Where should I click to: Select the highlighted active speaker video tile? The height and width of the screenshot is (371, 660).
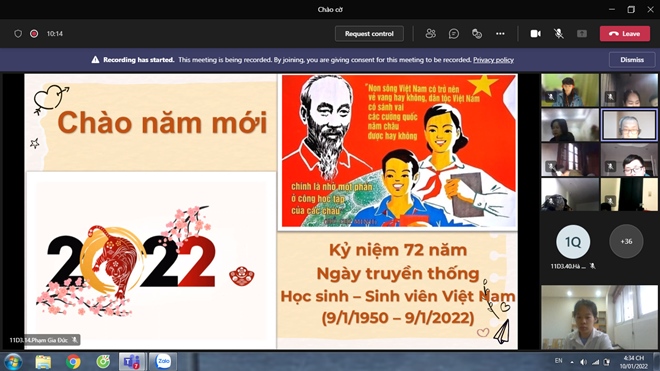629,125
